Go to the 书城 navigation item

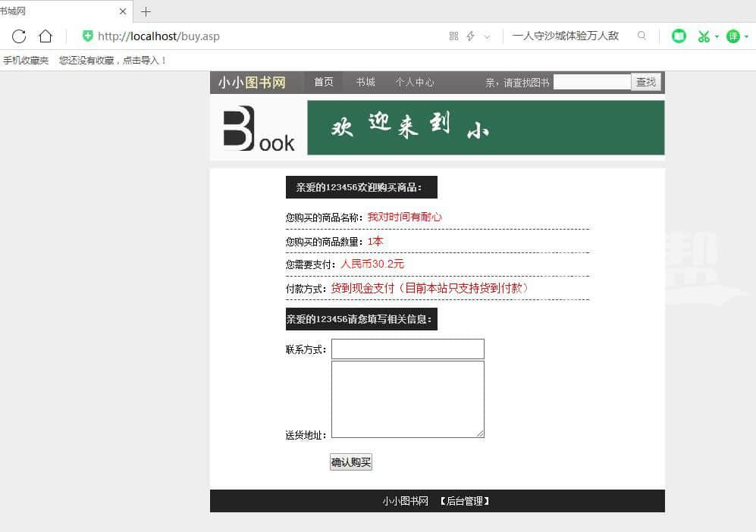coord(365,82)
